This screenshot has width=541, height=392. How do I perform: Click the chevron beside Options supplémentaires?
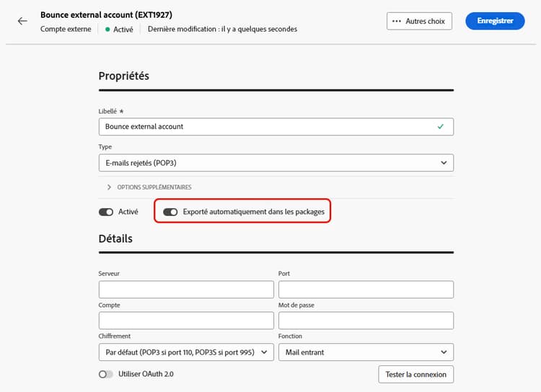[x=110, y=187]
